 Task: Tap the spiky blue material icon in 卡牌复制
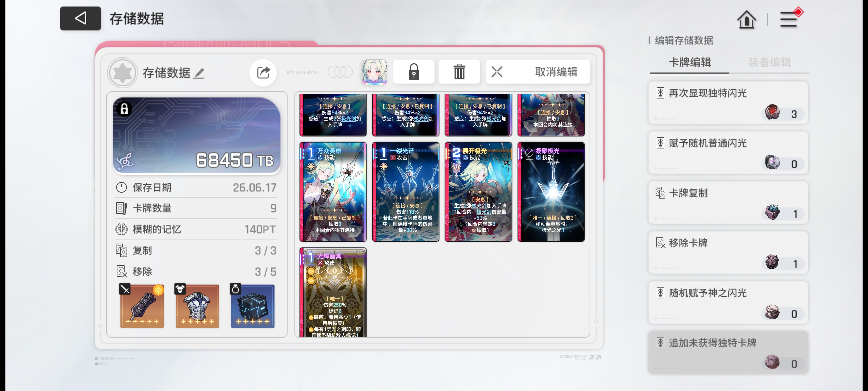(x=772, y=212)
